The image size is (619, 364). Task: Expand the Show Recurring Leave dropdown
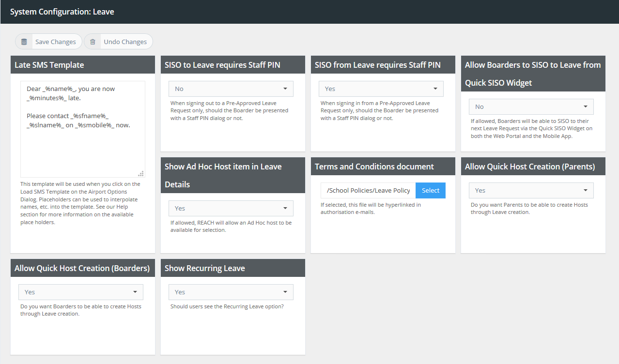pyautogui.click(x=231, y=292)
